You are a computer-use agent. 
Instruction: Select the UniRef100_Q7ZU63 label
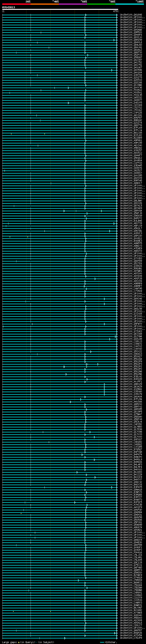[x=131, y=331]
